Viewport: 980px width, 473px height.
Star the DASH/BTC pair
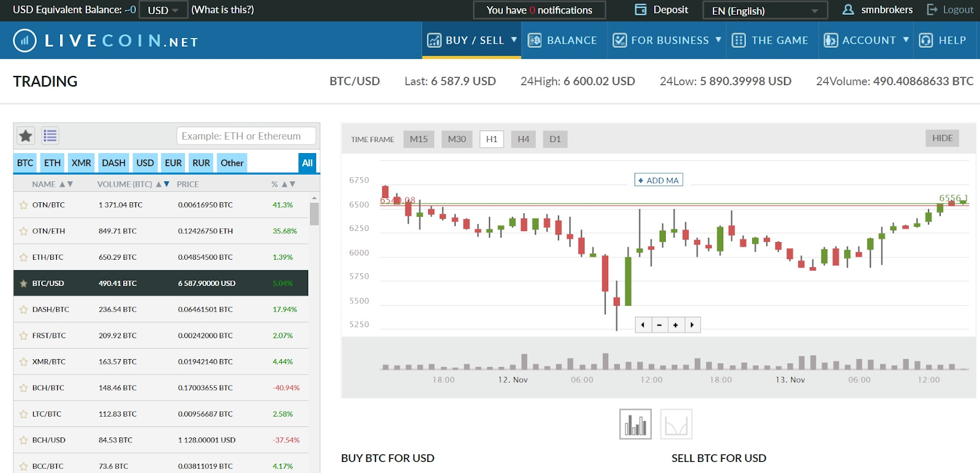pyautogui.click(x=23, y=310)
